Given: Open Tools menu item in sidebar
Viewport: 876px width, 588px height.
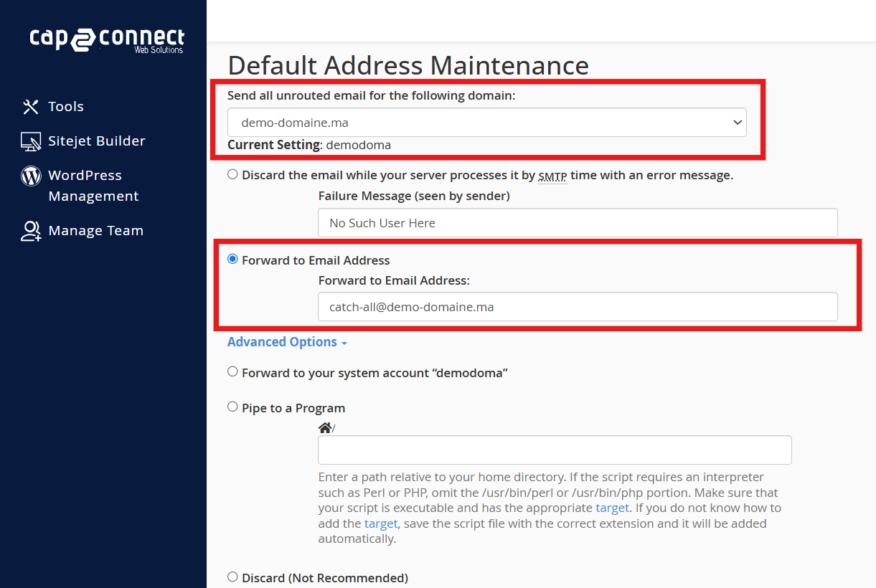Looking at the screenshot, I should [66, 107].
